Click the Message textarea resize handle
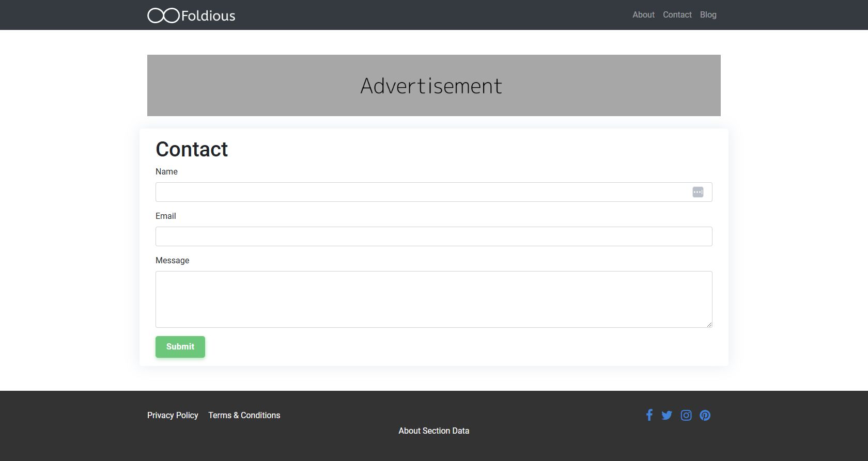This screenshot has height=461, width=868. point(709,325)
